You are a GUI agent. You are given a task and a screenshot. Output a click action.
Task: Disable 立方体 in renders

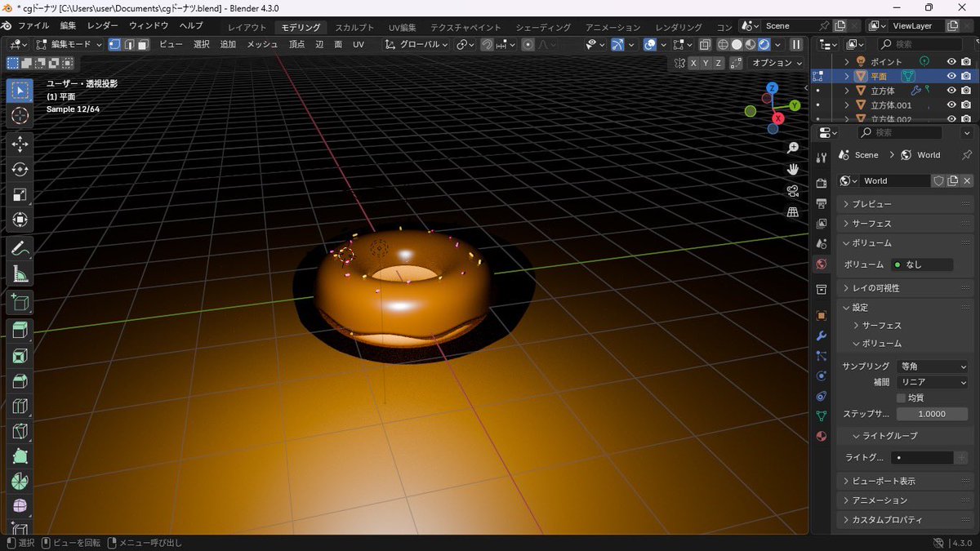pos(966,91)
